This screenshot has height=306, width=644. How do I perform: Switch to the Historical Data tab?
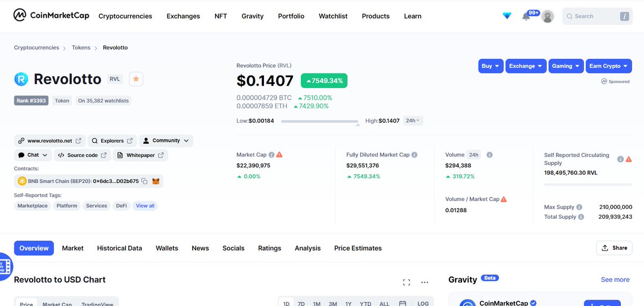pyautogui.click(x=120, y=248)
